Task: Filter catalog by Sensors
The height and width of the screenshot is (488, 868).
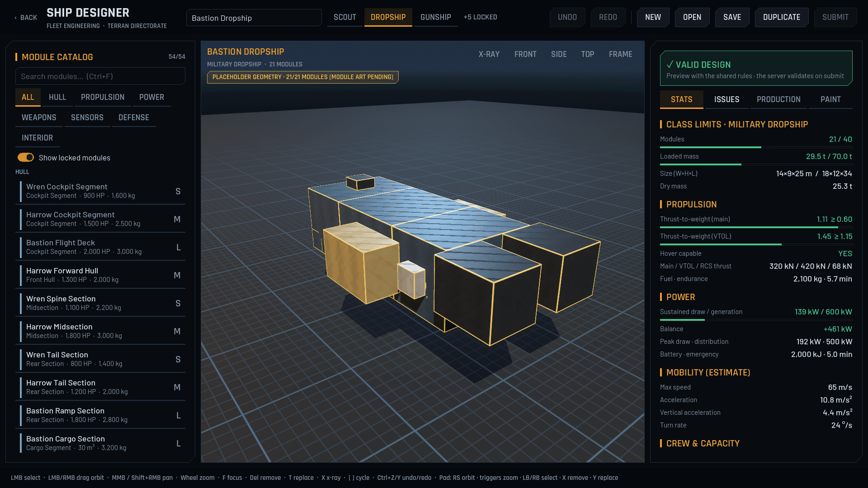Action: pos(87,117)
